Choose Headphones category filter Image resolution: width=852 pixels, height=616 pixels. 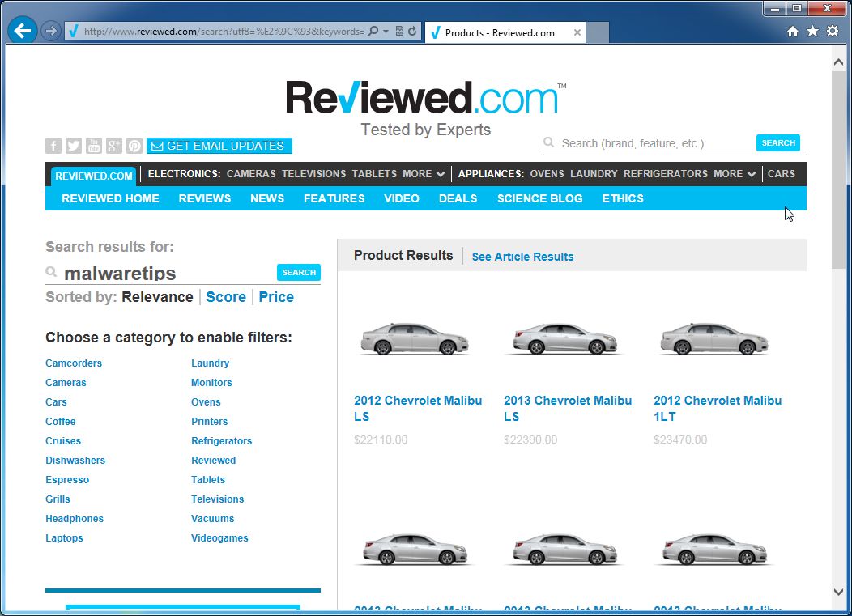click(75, 518)
